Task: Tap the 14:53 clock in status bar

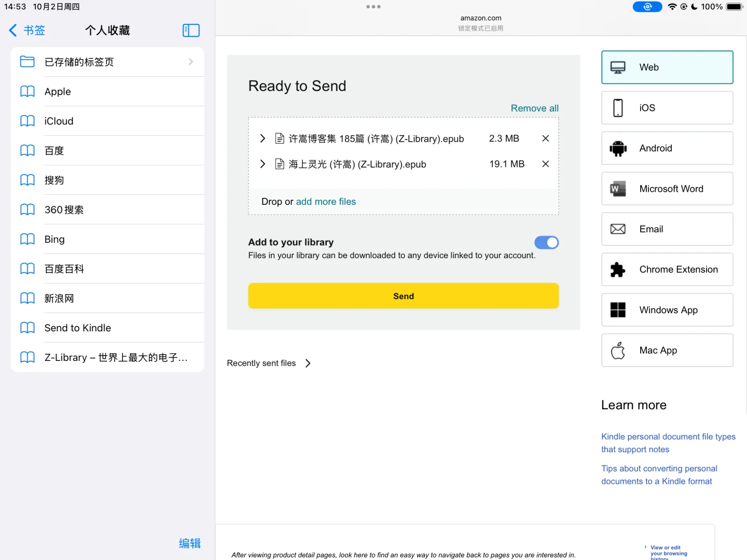Action: click(15, 7)
